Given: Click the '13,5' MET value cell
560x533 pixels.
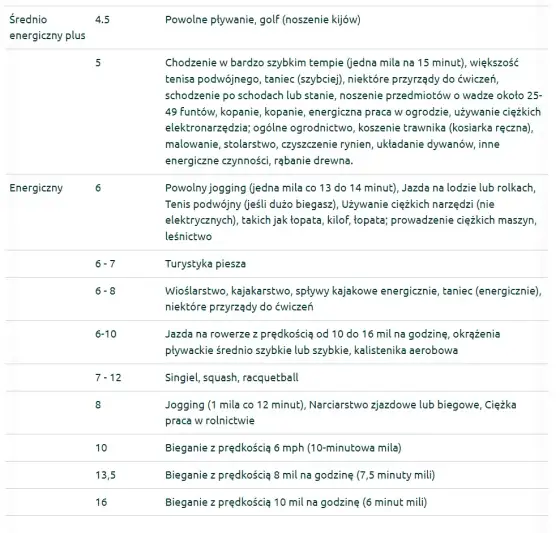Looking at the screenshot, I should [x=105, y=475].
